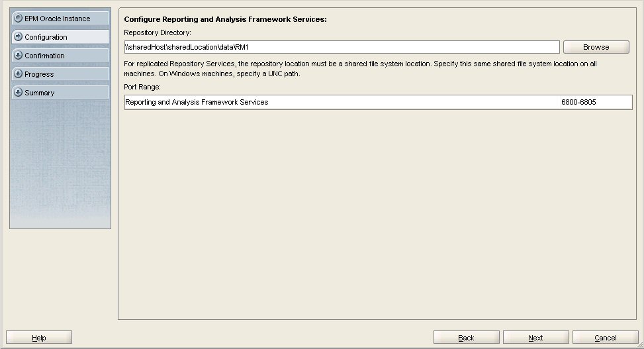Screen dimensions: 644x349
Task: Click the Configuration step arrow icon
Action: point(18,36)
